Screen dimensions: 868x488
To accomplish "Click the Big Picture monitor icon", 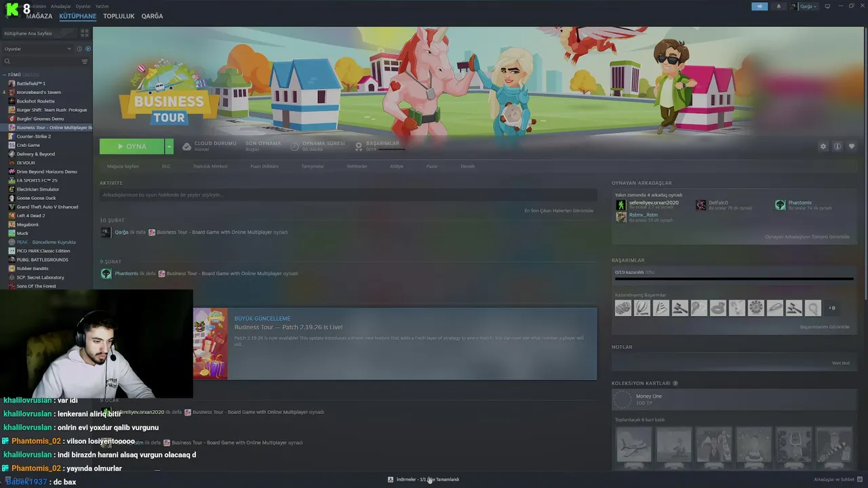I will point(827,6).
